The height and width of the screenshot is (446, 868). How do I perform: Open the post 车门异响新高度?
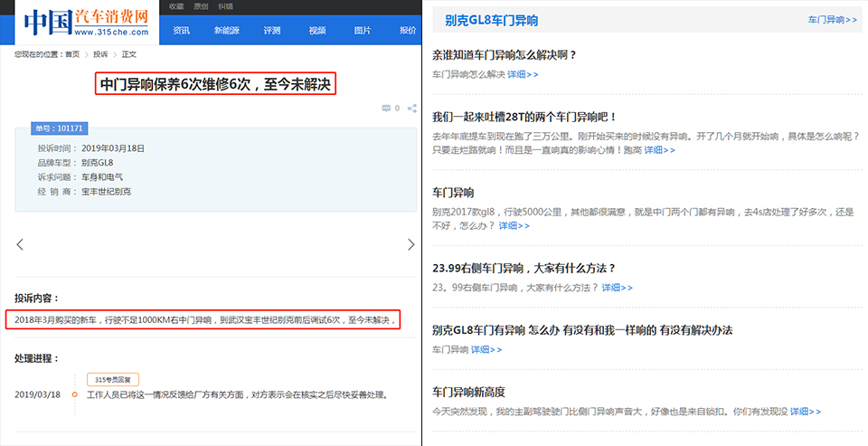click(x=468, y=393)
